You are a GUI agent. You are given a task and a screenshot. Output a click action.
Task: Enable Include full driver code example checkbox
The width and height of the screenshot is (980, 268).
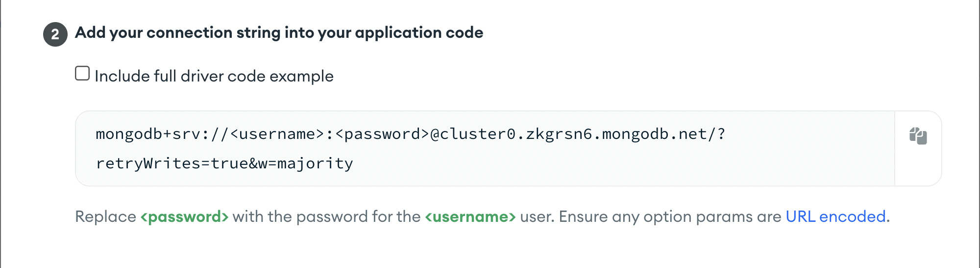tap(82, 74)
